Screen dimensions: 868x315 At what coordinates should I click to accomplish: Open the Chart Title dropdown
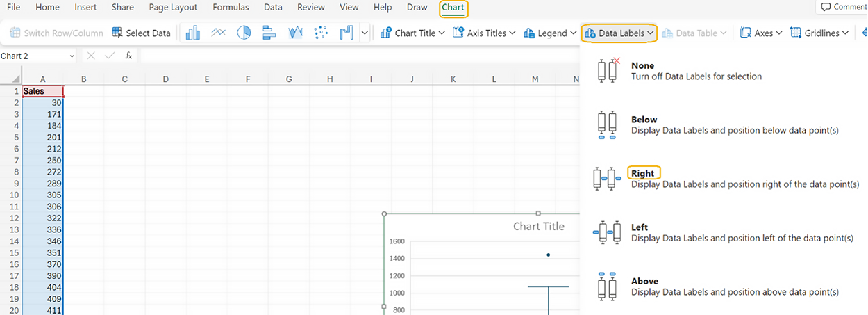[x=412, y=33]
